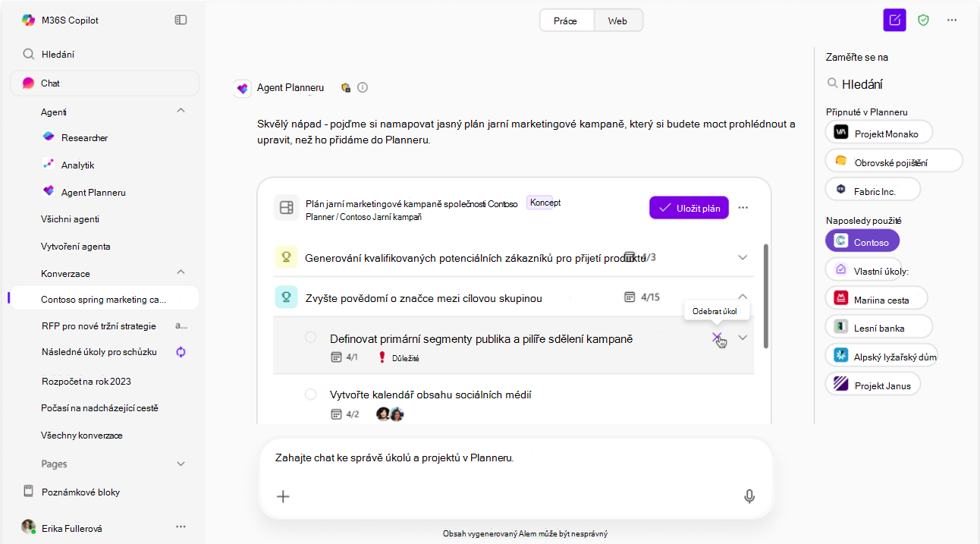Screen dimensions: 980x544
Task: Select Projekt Janus plan
Action: click(873, 384)
